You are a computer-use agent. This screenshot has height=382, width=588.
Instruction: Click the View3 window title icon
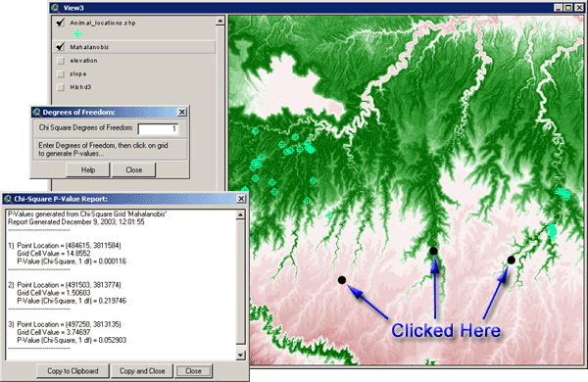click(x=56, y=8)
